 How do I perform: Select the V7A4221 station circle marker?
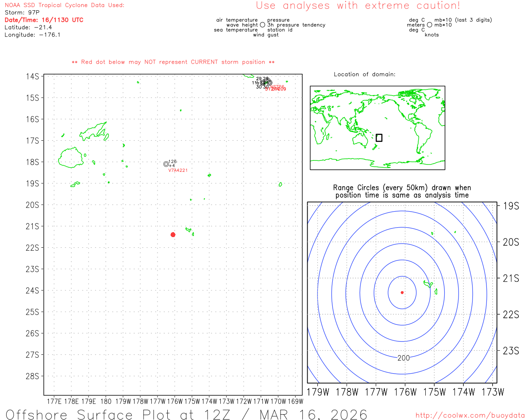(x=166, y=164)
